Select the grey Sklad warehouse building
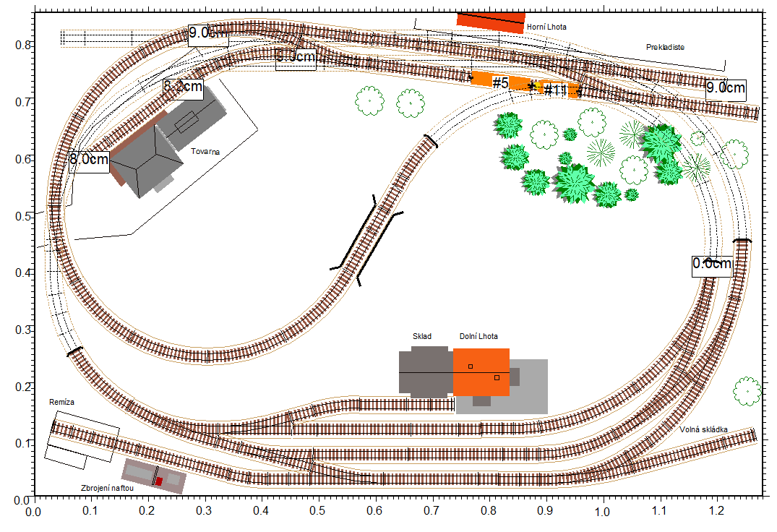Screen dimensions: 777x532 [426, 371]
